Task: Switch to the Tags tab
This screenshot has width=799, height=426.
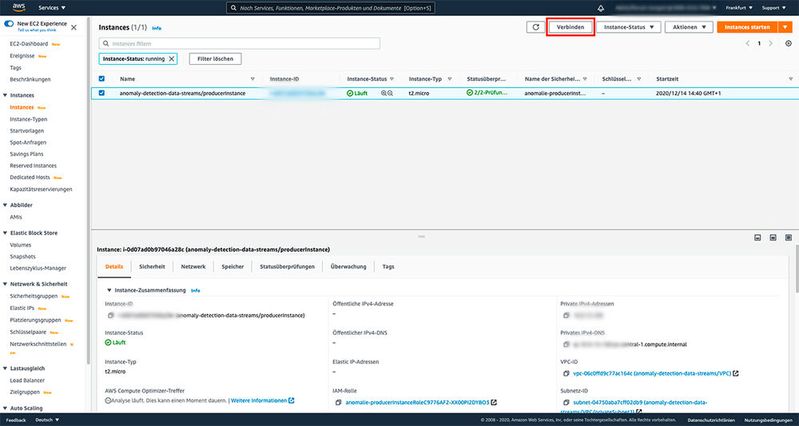Action: pos(388,267)
